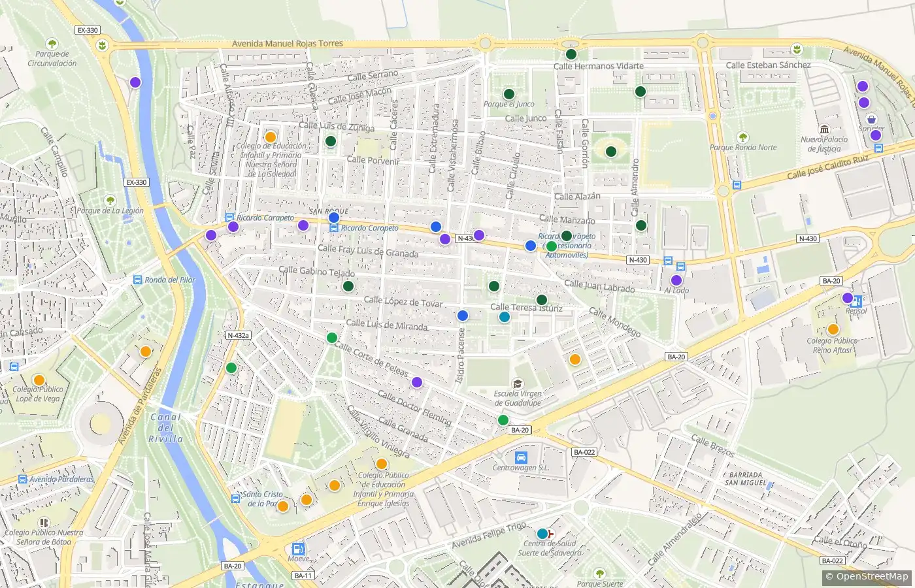Select the dark green marker at Parque el Junco
The height and width of the screenshot is (588, 915).
(x=509, y=94)
